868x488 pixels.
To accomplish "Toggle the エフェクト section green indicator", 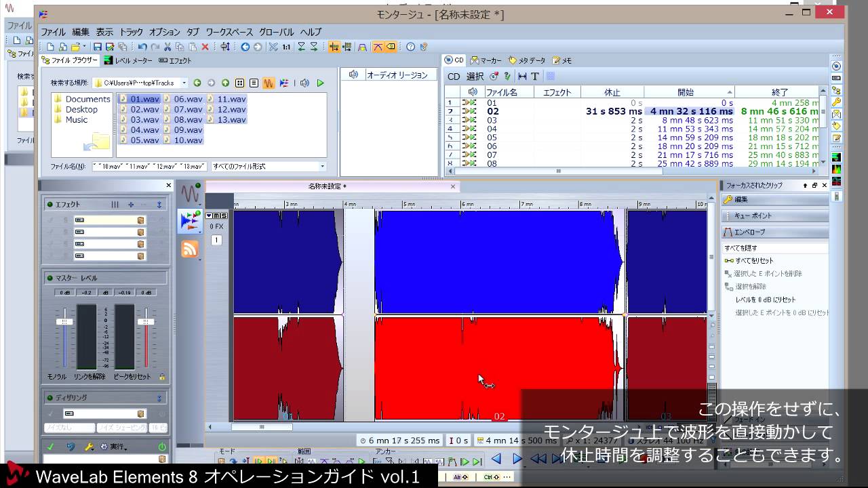I will click(50, 204).
